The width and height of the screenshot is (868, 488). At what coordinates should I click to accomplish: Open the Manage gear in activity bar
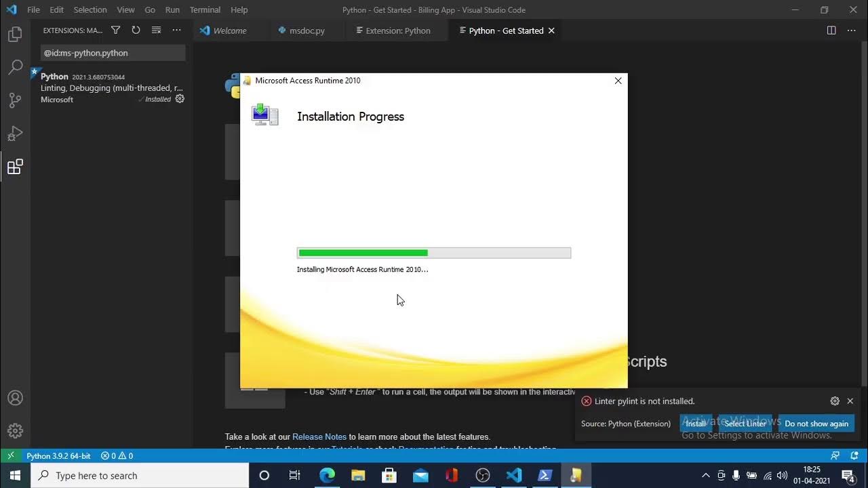15,430
